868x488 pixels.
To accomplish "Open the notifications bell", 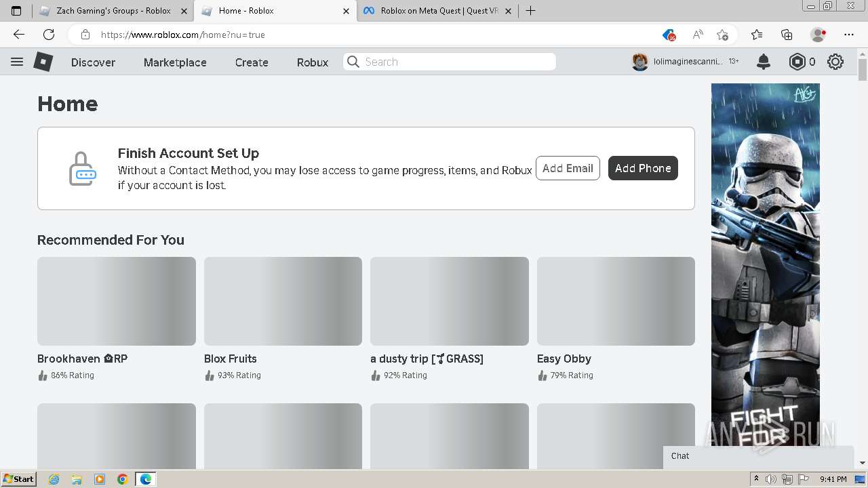I will pyautogui.click(x=764, y=62).
